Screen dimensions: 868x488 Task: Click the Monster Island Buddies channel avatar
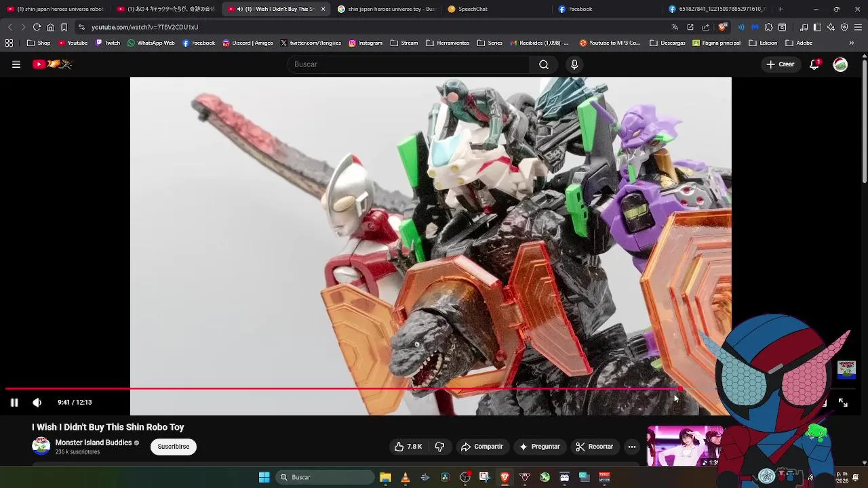point(41,446)
